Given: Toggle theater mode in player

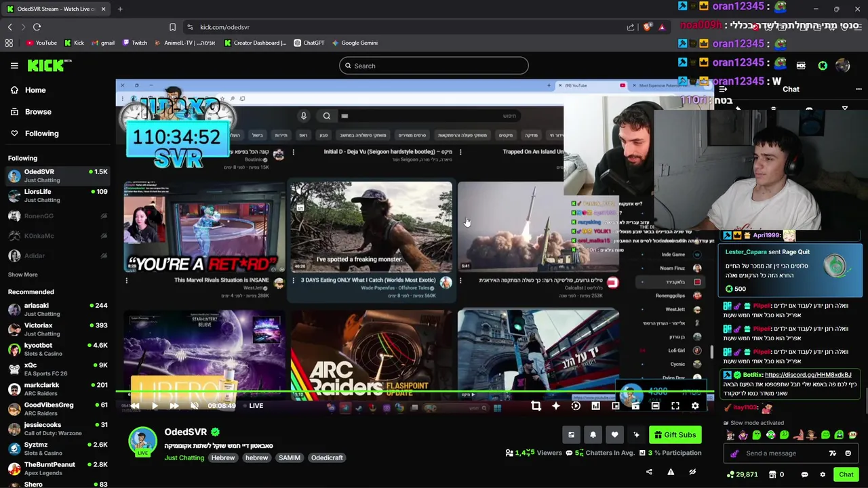Looking at the screenshot, I should [x=655, y=406].
